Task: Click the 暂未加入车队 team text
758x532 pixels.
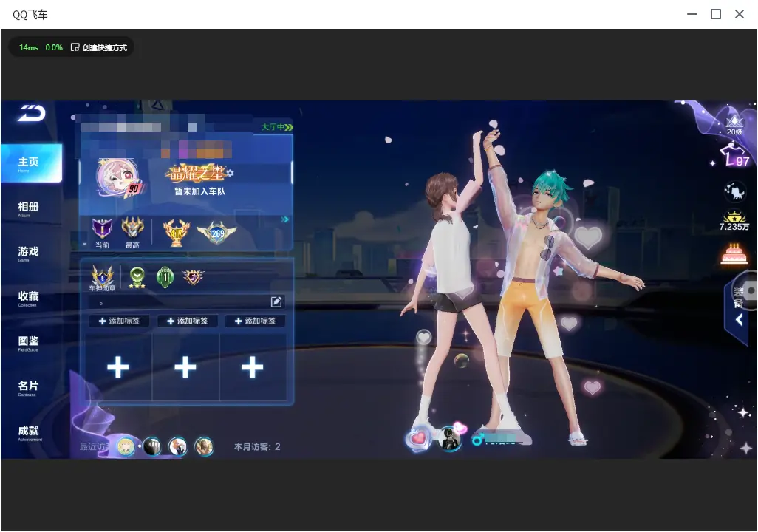Action: click(x=200, y=191)
